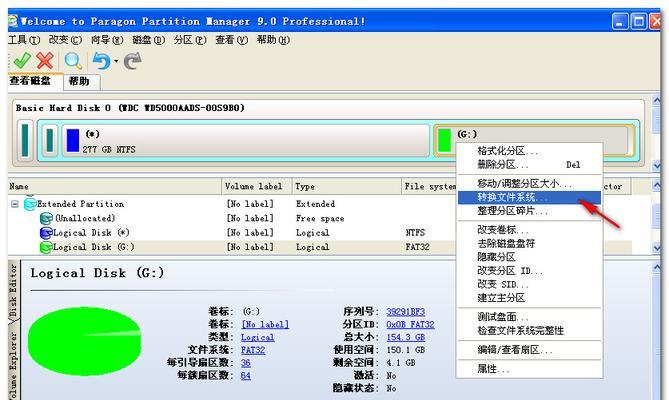The width and height of the screenshot is (669, 400).
Task: Click the red X Discard icon
Action: (45, 61)
